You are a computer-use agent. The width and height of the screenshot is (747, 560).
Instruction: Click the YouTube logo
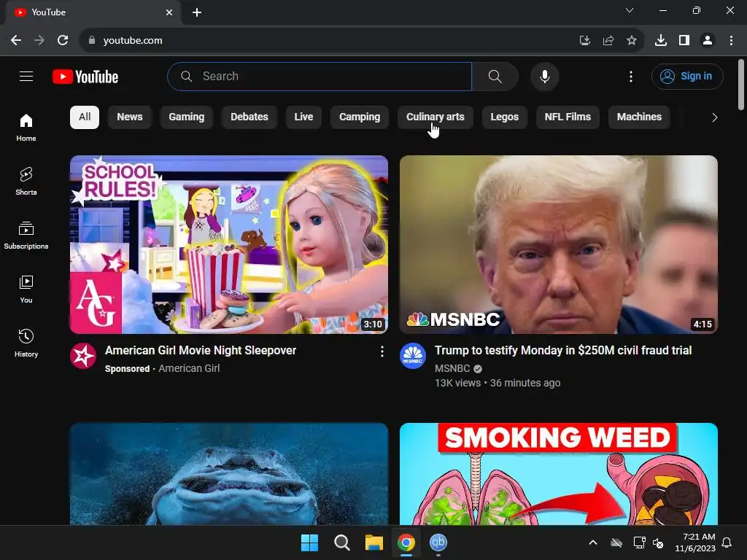click(85, 77)
